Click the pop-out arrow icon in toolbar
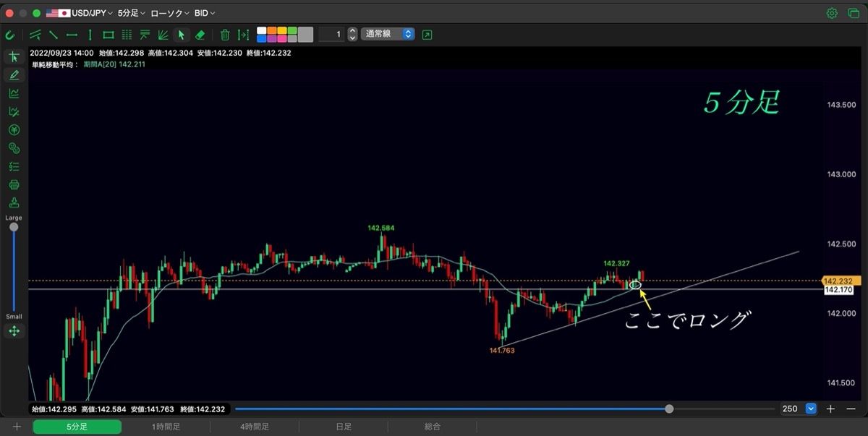The image size is (868, 436). [427, 35]
